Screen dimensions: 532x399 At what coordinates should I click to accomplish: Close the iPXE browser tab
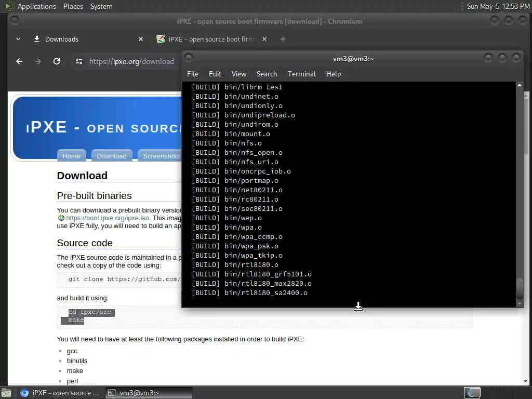point(264,39)
